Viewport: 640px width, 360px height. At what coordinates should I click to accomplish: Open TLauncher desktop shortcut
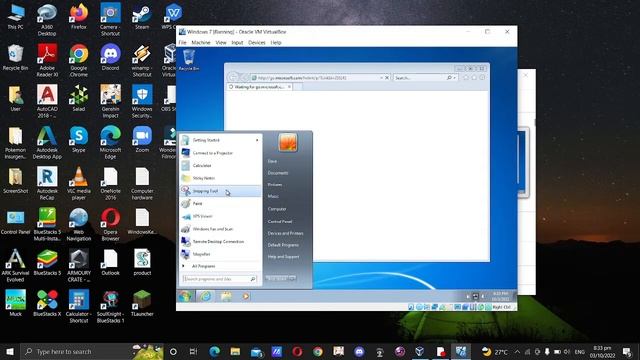point(142,303)
